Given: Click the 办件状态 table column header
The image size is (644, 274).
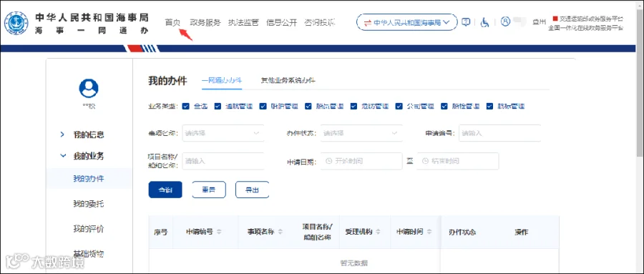Looking at the screenshot, I should coord(462,232).
